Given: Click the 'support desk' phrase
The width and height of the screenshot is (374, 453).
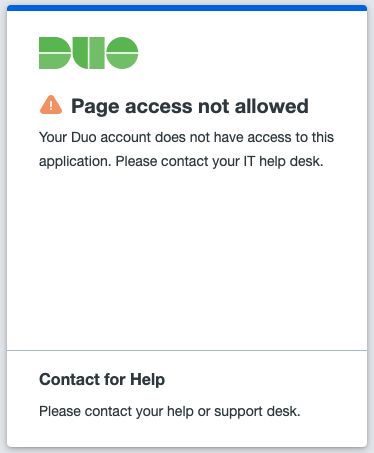Looking at the screenshot, I should (257, 412).
